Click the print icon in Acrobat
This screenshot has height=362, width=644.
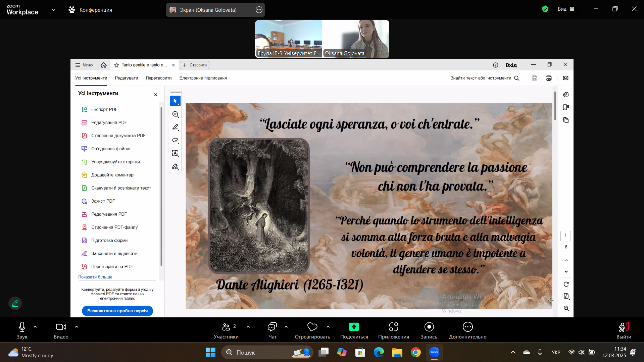click(x=548, y=78)
